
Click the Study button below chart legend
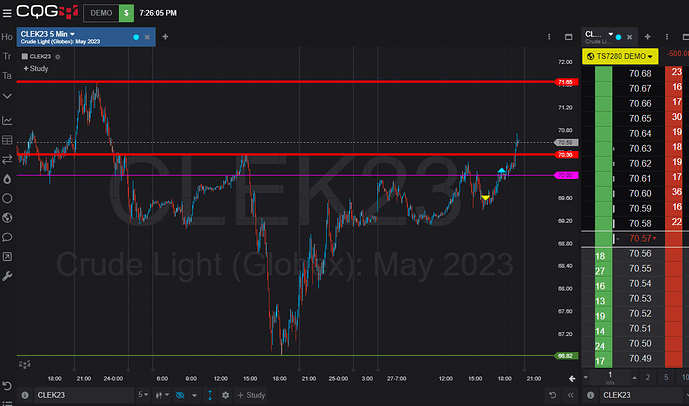tap(36, 69)
